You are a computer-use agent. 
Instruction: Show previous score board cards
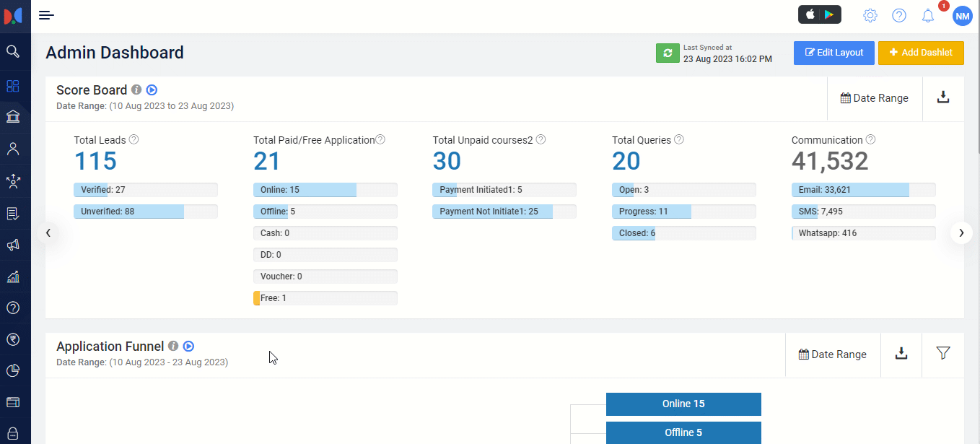pyautogui.click(x=48, y=232)
